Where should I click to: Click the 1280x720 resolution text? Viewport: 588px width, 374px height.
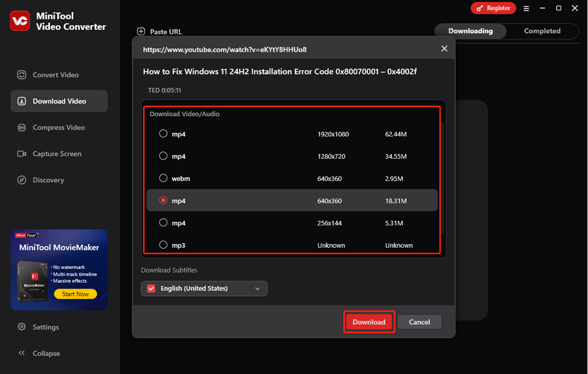331,156
